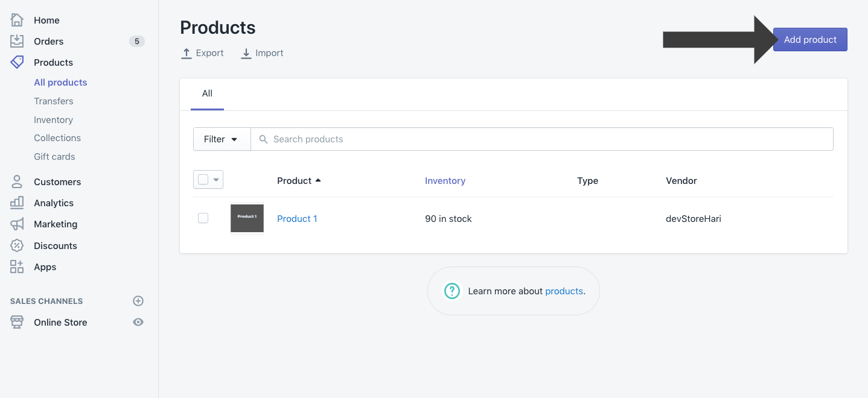Click the Marketing megaphone icon
Image resolution: width=868 pixels, height=398 pixels.
click(17, 224)
